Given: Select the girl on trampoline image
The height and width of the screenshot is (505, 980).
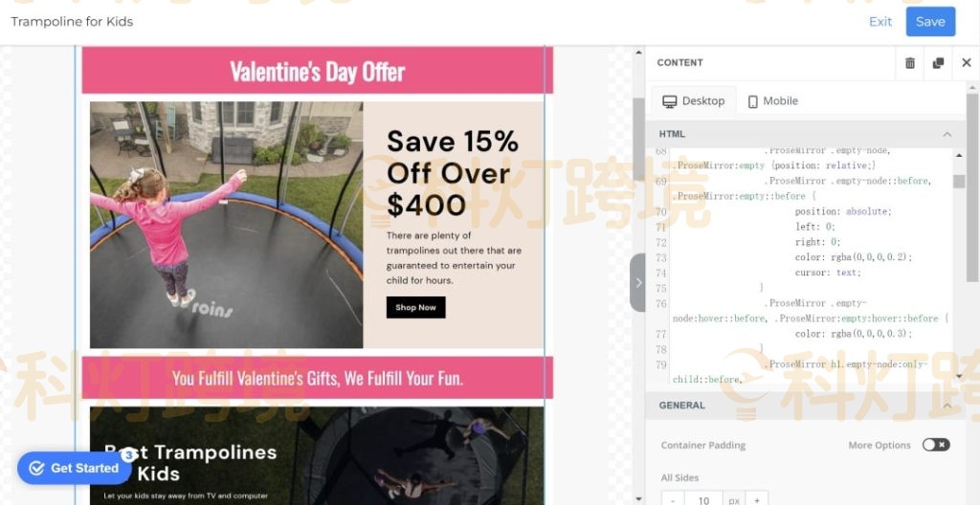Looking at the screenshot, I should pos(226,225).
